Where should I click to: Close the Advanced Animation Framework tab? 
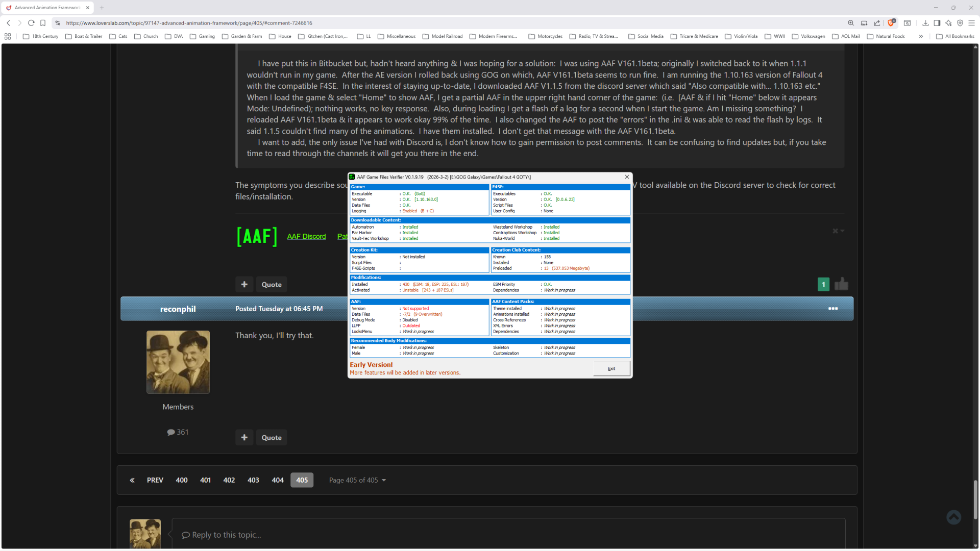pos(88,8)
